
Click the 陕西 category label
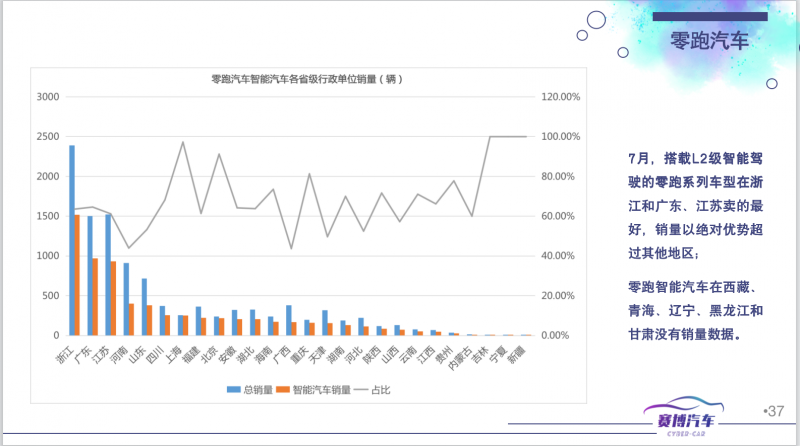(x=372, y=354)
